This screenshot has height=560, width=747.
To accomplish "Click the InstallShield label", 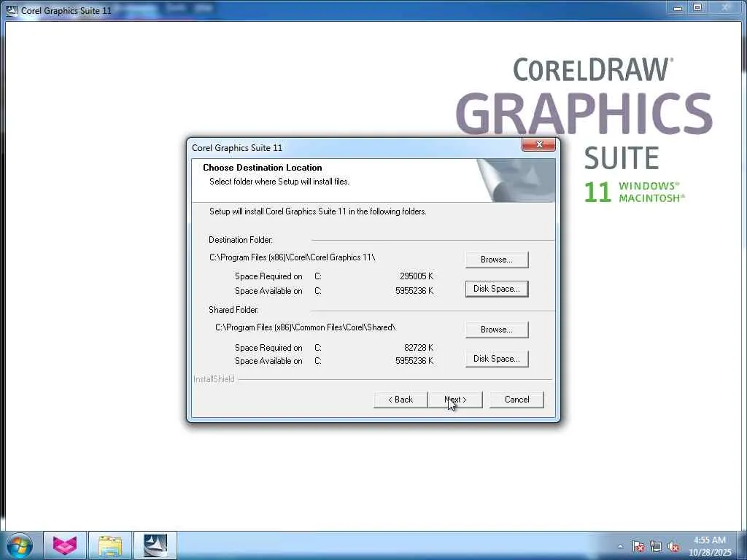I will [214, 379].
